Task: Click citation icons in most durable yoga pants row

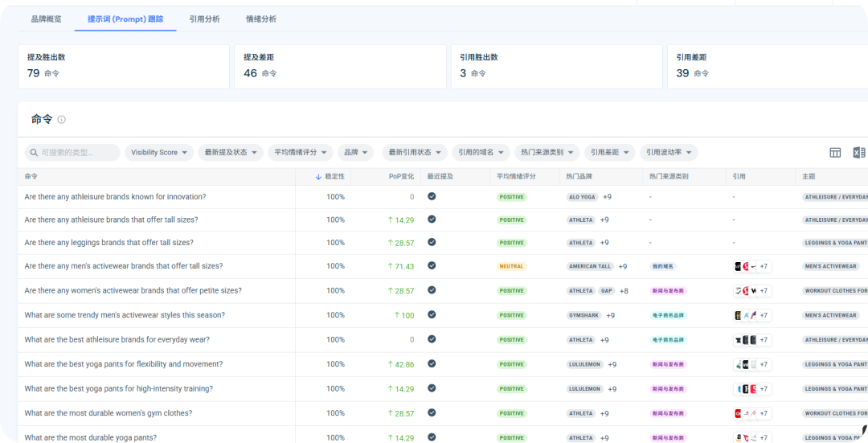Action: tap(752, 437)
